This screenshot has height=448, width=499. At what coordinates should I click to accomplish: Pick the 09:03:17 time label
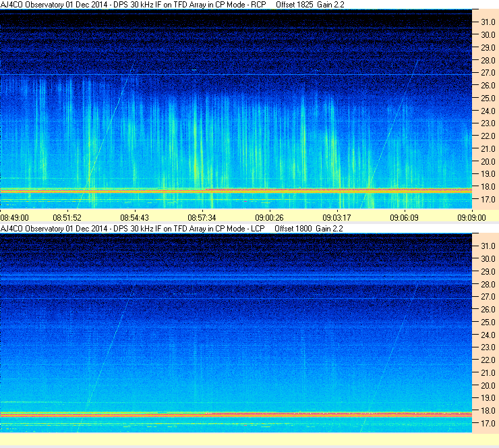(336, 218)
